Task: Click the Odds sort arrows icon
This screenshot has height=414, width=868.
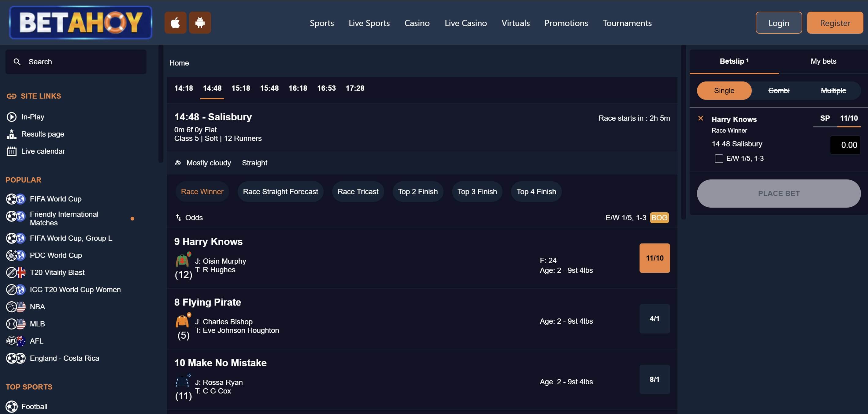Action: (178, 218)
